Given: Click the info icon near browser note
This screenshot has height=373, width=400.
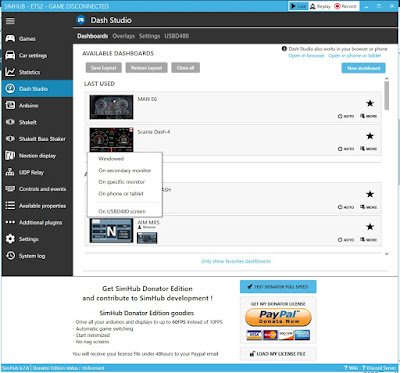Looking at the screenshot, I should 284,49.
